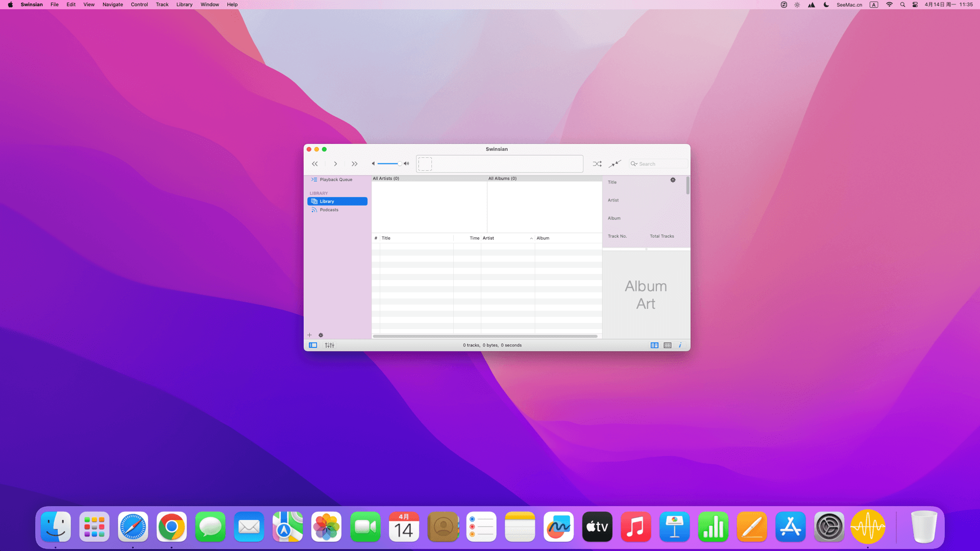Click the shuffle icon in the toolbar
Image resolution: width=980 pixels, height=551 pixels.
pos(597,164)
